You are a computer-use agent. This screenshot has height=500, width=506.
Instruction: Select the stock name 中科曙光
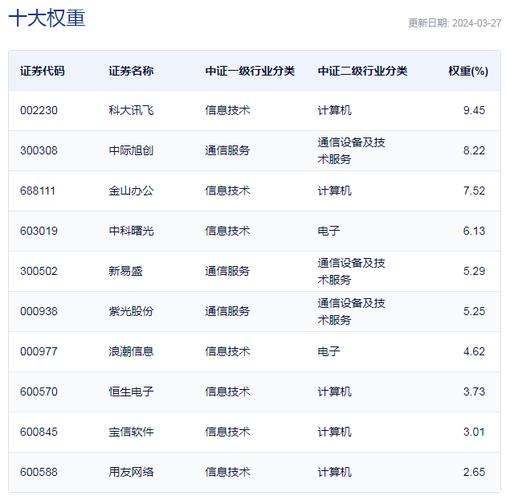click(131, 231)
